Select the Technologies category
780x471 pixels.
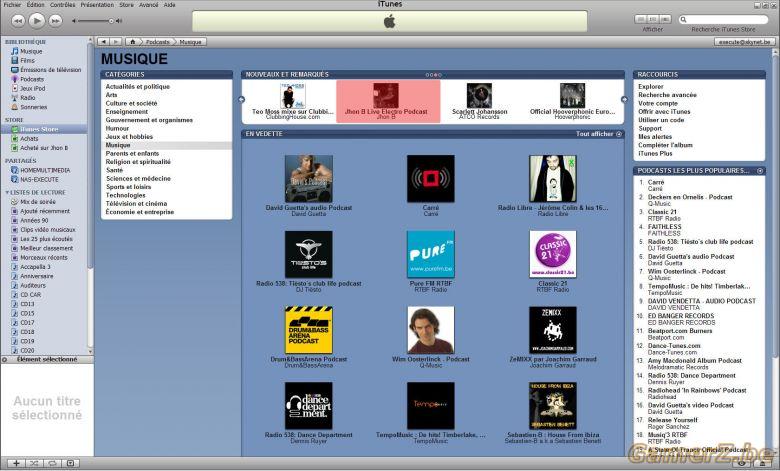tap(125, 195)
